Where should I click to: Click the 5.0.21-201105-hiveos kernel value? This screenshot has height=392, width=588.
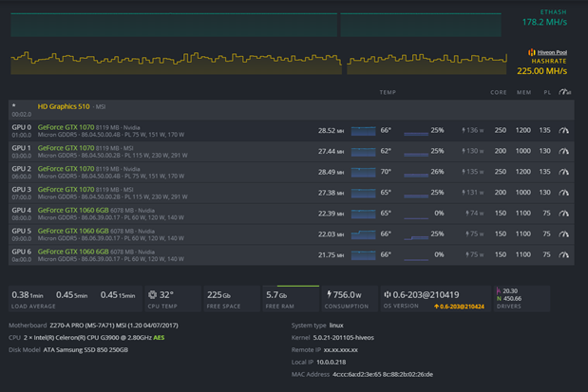344,338
